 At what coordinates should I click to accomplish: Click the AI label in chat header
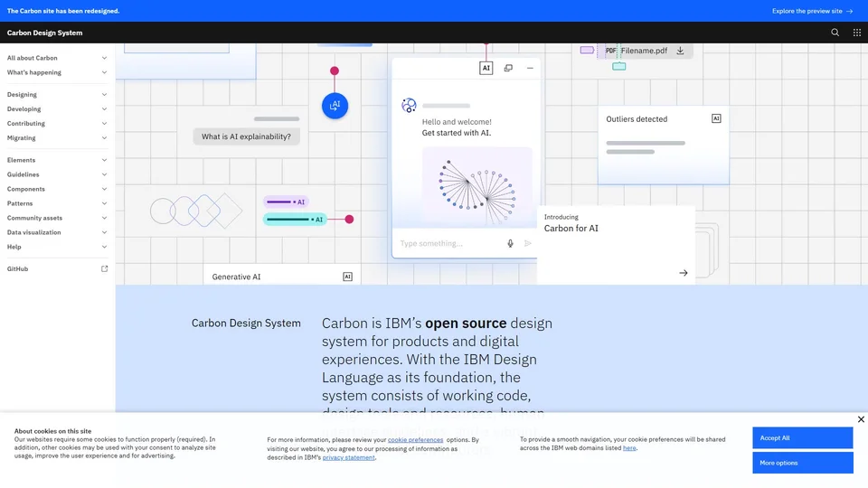(x=486, y=68)
